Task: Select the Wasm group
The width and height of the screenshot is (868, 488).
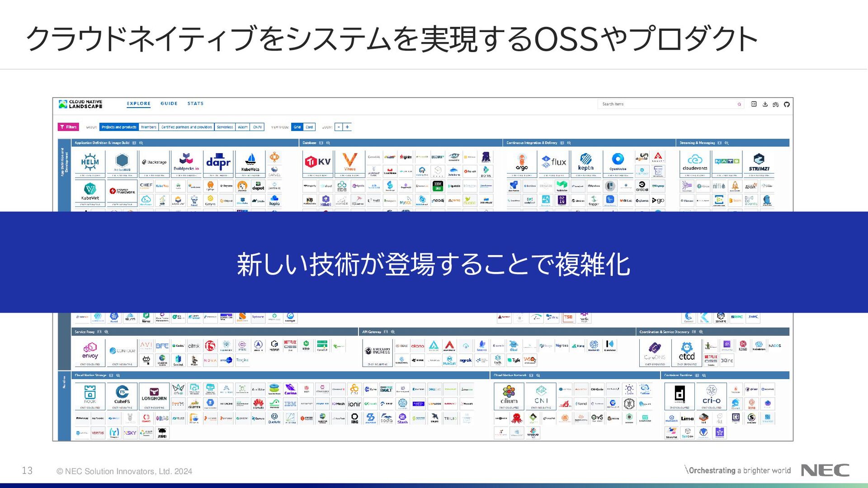Action: click(x=243, y=127)
